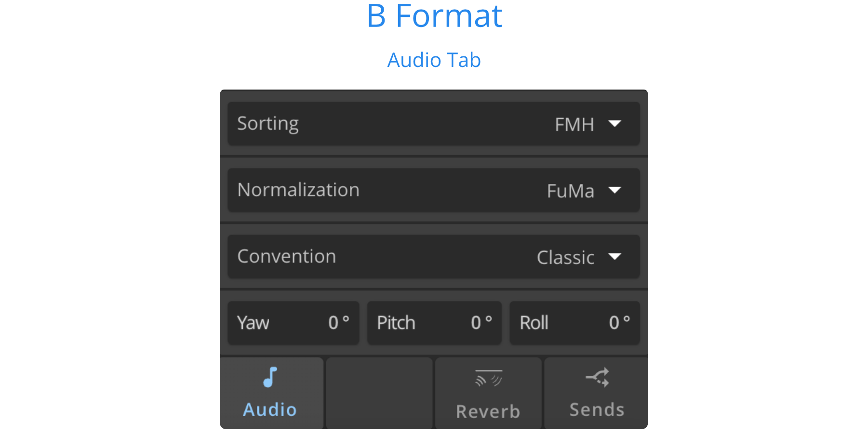Click the FMH sorting value
Image resolution: width=868 pixels, height=434 pixels.
point(574,125)
